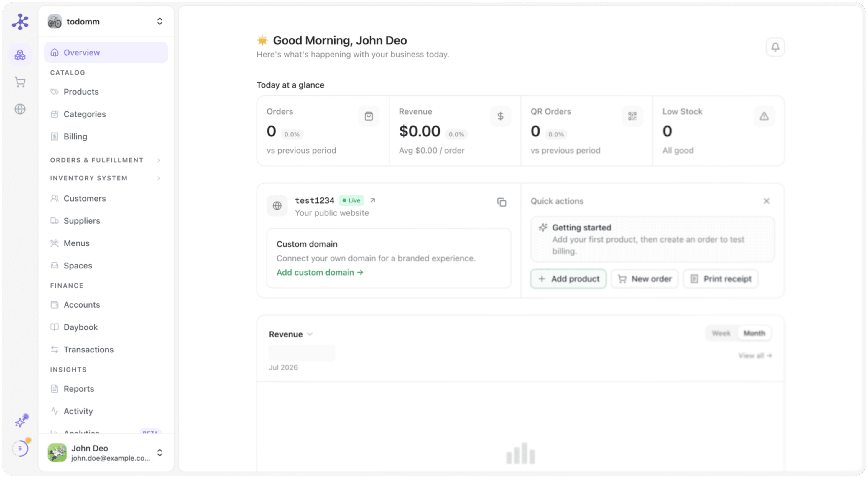Click the Orders card bag icon
Image resolution: width=868 pixels, height=478 pixels.
pyautogui.click(x=369, y=116)
